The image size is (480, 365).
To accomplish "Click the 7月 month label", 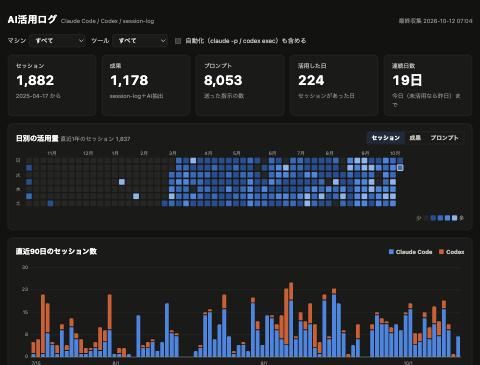I will (301, 153).
